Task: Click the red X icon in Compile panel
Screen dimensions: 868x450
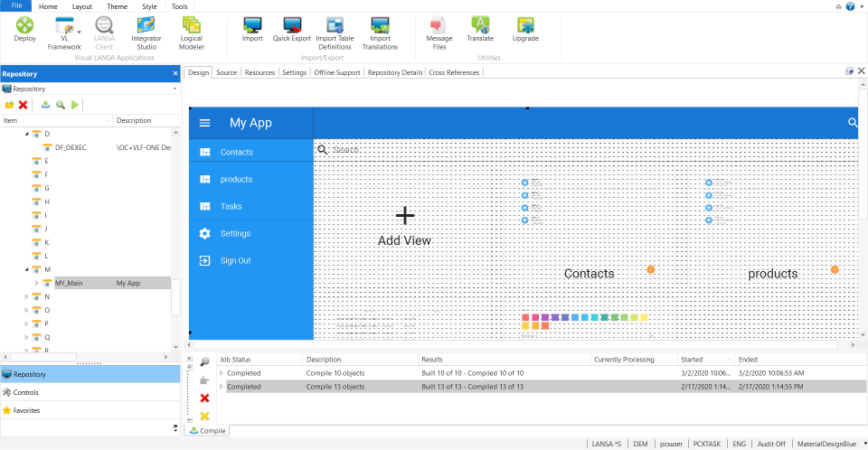Action: pyautogui.click(x=205, y=398)
